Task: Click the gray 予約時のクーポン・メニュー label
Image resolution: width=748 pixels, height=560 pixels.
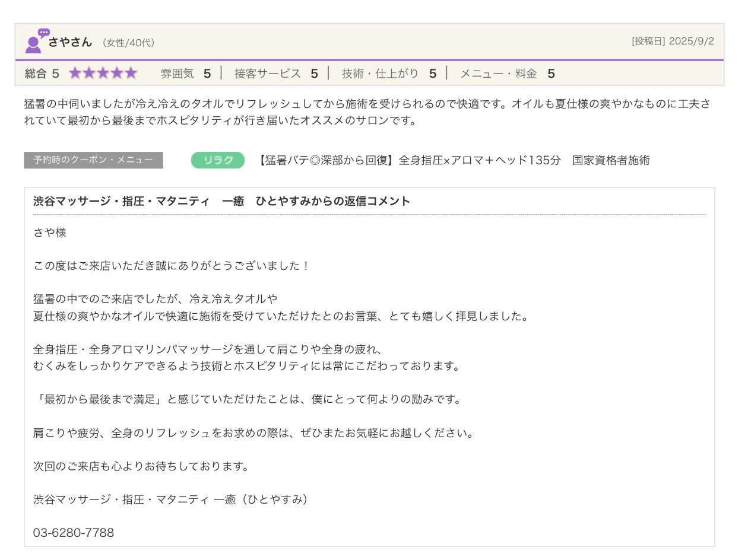Action: click(x=93, y=160)
